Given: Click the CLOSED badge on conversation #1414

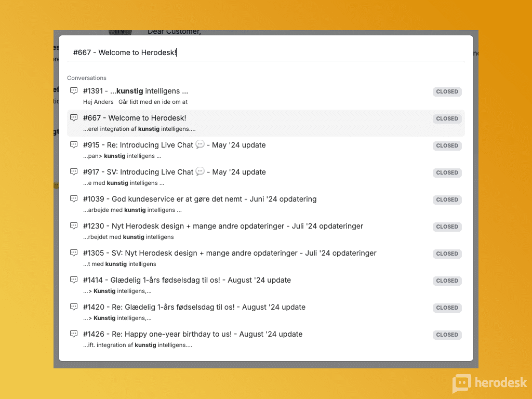Looking at the screenshot, I should coord(447,281).
